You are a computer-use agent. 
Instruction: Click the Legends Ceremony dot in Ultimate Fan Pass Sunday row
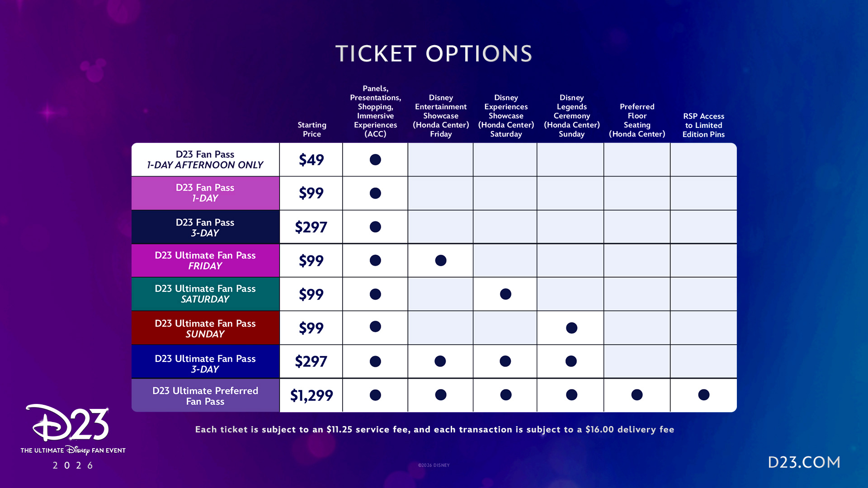click(x=571, y=328)
